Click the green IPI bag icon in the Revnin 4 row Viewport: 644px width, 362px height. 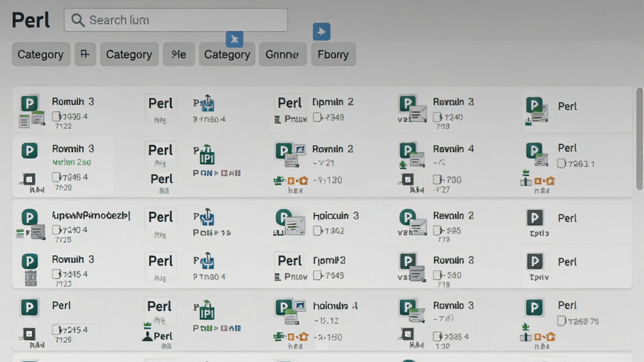(x=206, y=155)
